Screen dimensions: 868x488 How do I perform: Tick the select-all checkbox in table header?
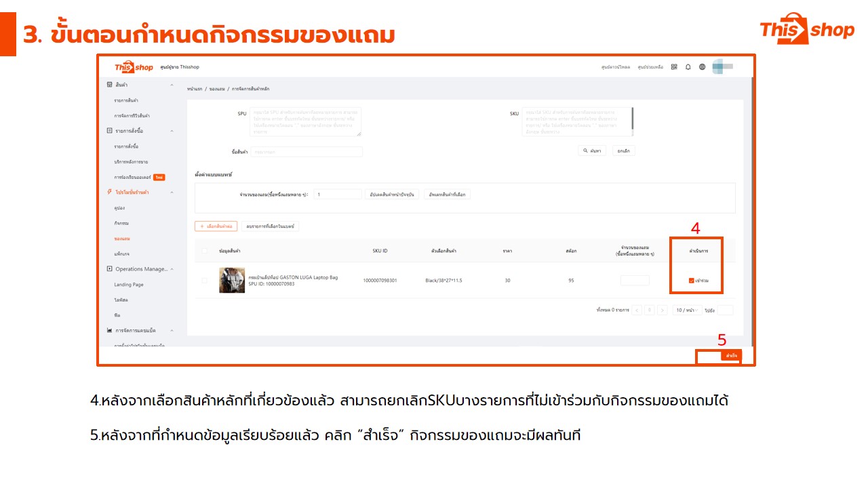pyautogui.click(x=204, y=251)
